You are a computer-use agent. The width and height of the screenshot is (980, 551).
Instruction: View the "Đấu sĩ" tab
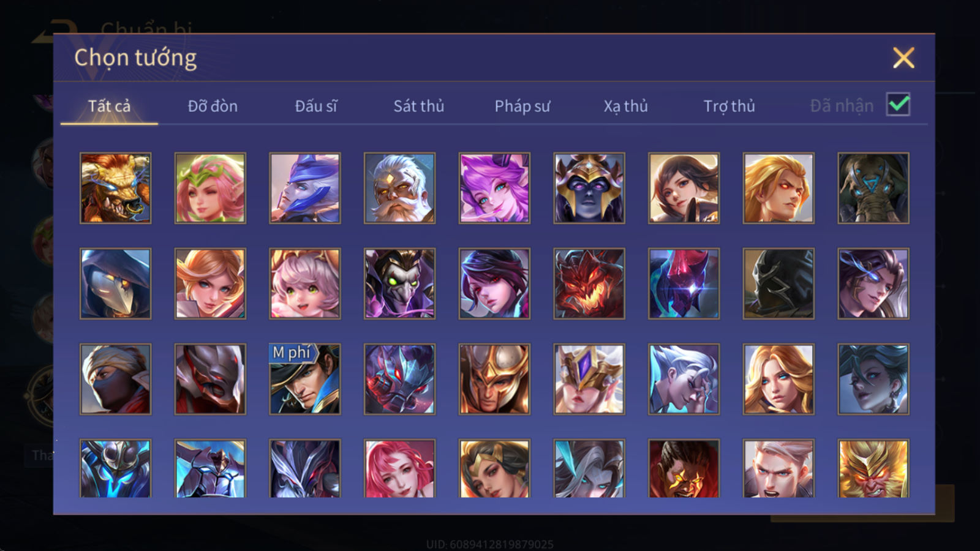click(x=316, y=106)
